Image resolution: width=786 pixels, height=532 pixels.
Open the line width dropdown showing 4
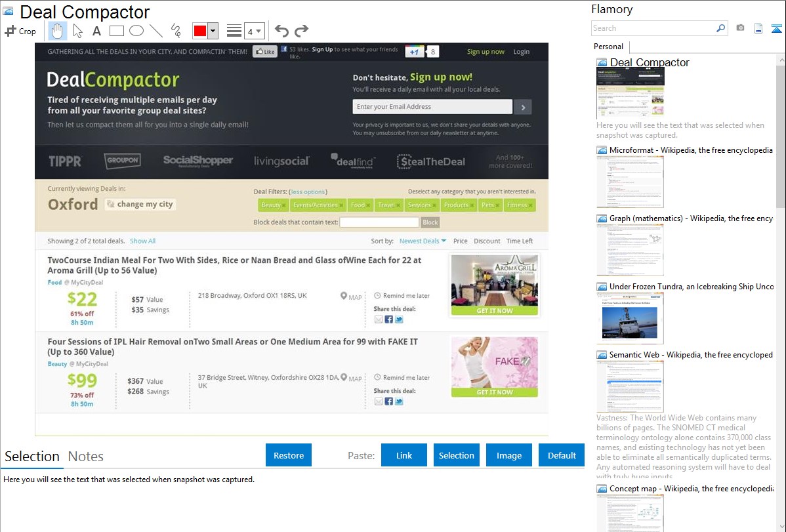click(255, 31)
